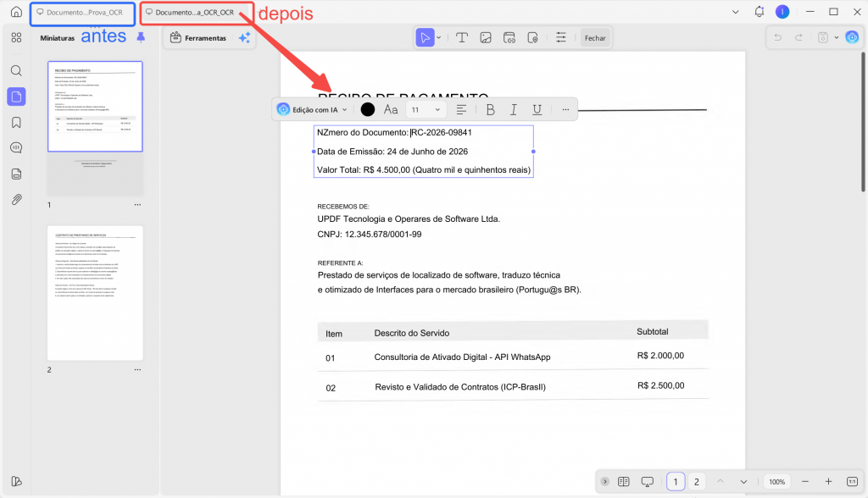Click the page stamp tool icon
This screenshot has width=868, height=498.
pyautogui.click(x=532, y=37)
